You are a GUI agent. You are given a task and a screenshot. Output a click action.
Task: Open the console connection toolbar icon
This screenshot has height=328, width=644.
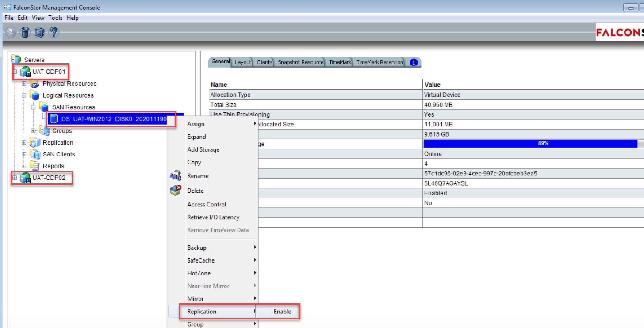pos(39,32)
